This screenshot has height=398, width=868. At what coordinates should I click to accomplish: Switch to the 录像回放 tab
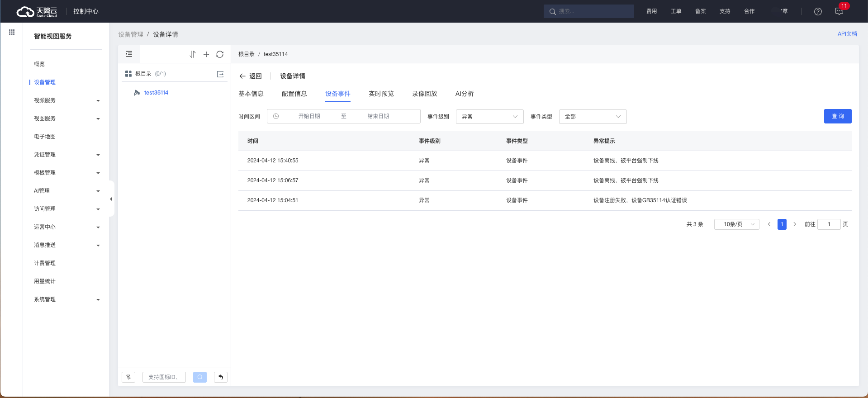click(x=425, y=94)
